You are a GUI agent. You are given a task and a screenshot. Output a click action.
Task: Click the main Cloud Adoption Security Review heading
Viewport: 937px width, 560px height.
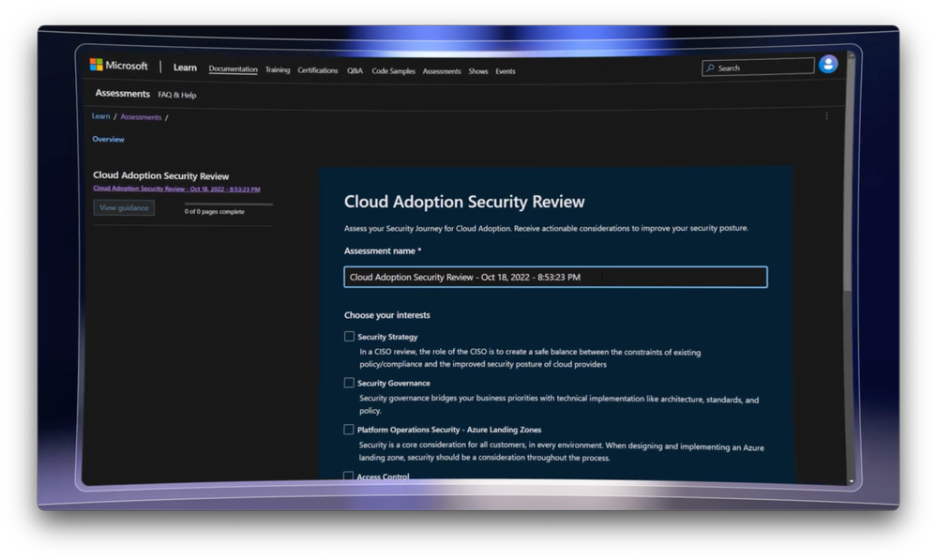click(464, 202)
